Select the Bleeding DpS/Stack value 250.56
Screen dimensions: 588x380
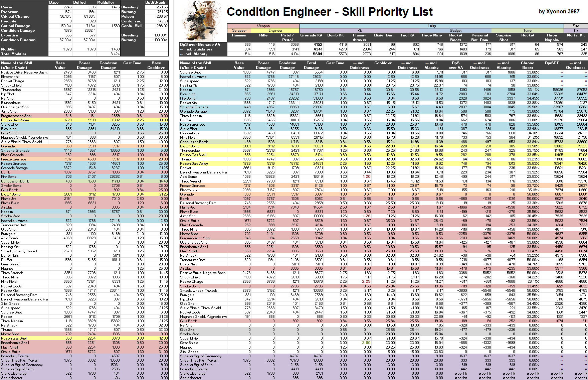pyautogui.click(x=156, y=7)
